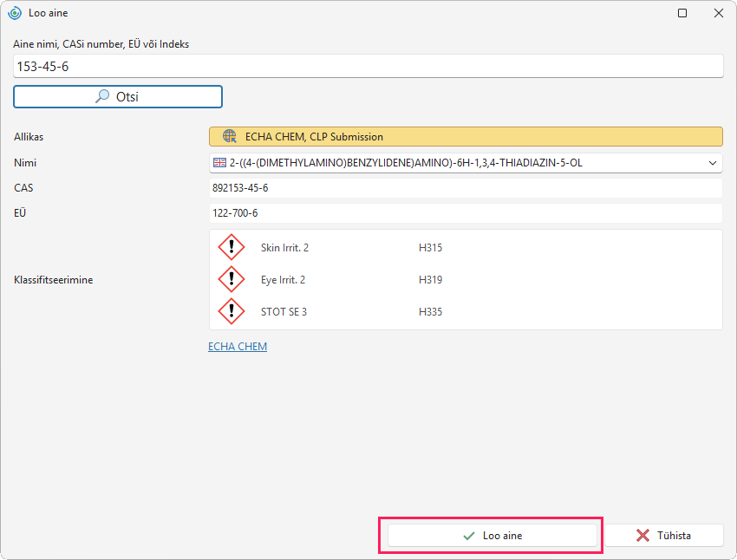Open the substance name combo box
Viewport: 737px width, 560px height.
(466, 163)
